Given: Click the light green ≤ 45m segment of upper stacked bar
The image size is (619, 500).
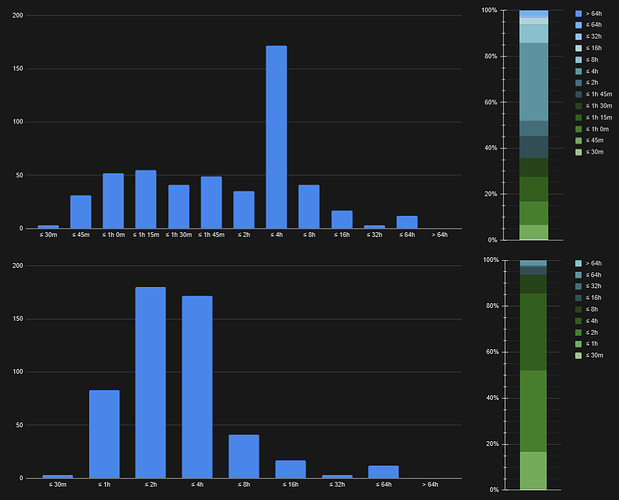Looking at the screenshot, I should click(534, 232).
